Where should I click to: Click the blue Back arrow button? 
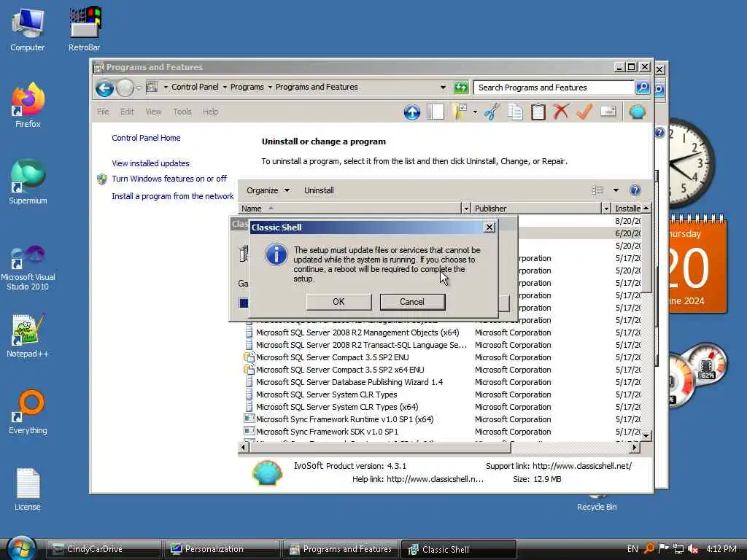[x=105, y=88]
